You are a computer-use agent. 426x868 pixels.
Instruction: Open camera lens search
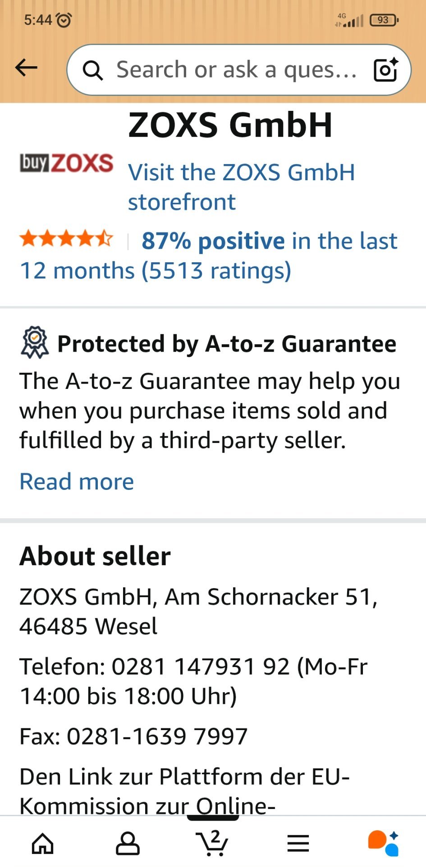tap(386, 70)
